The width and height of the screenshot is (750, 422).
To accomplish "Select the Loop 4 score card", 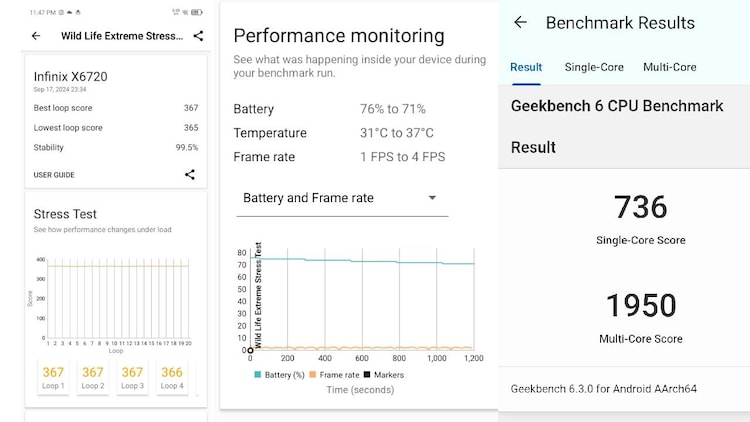I will [x=172, y=377].
